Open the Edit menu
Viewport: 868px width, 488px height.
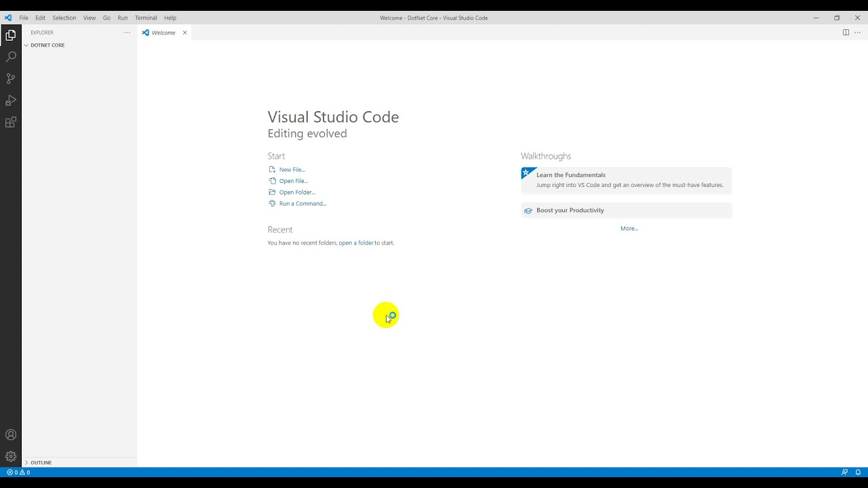pos(41,18)
